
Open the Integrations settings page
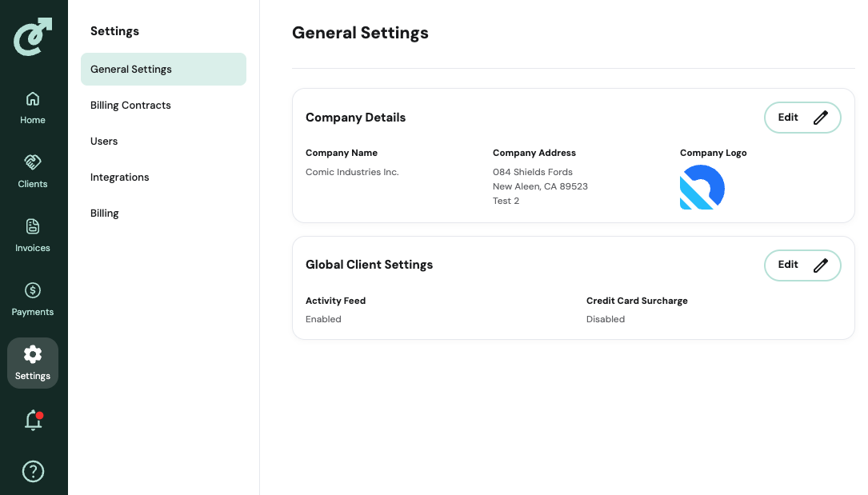[x=120, y=178]
